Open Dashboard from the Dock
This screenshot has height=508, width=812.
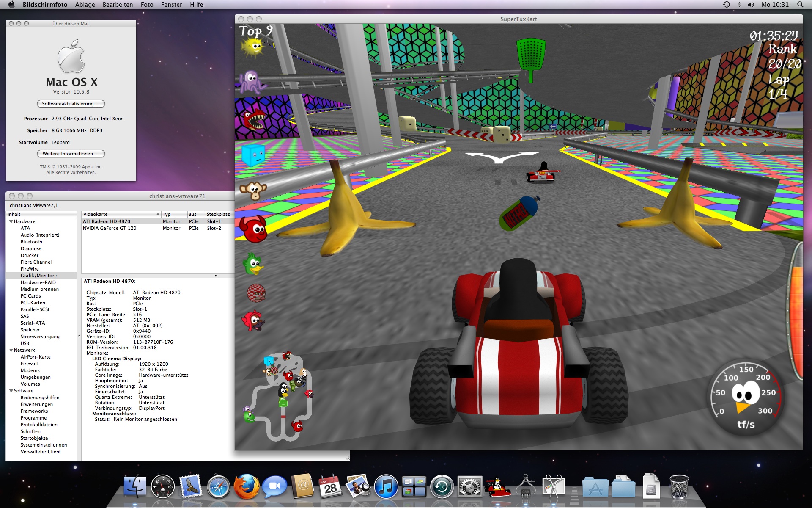(x=163, y=486)
